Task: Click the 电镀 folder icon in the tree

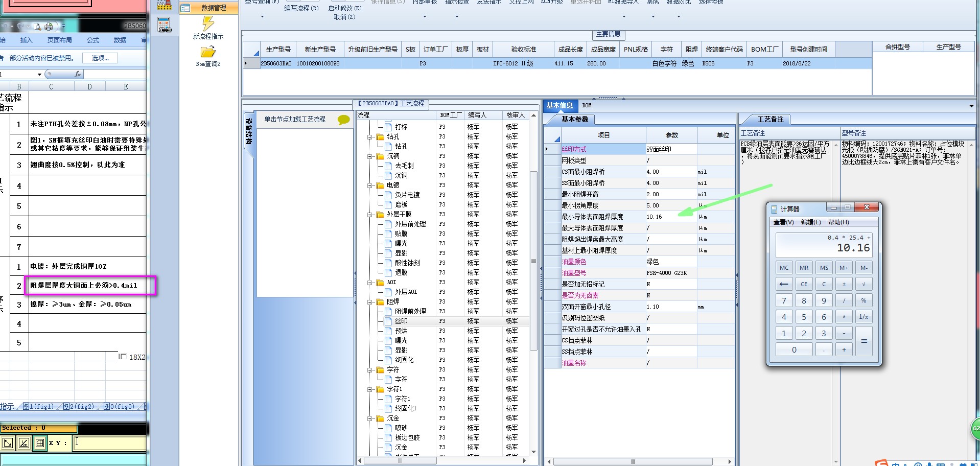Action: (380, 185)
